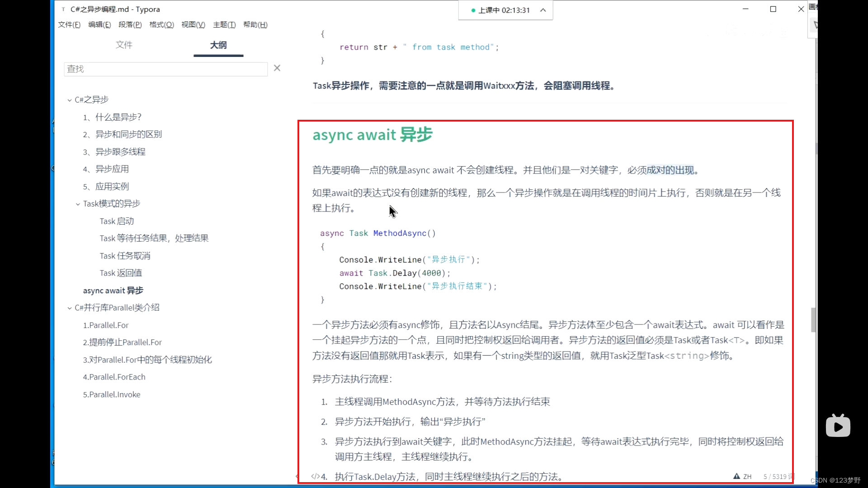
Task: Select the 大纲 sidebar tab
Action: click(218, 46)
